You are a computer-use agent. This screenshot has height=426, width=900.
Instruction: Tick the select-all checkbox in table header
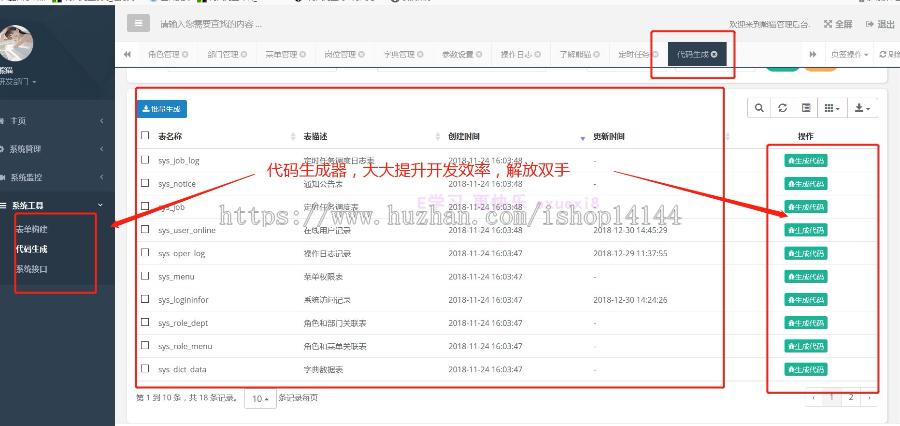pyautogui.click(x=145, y=135)
